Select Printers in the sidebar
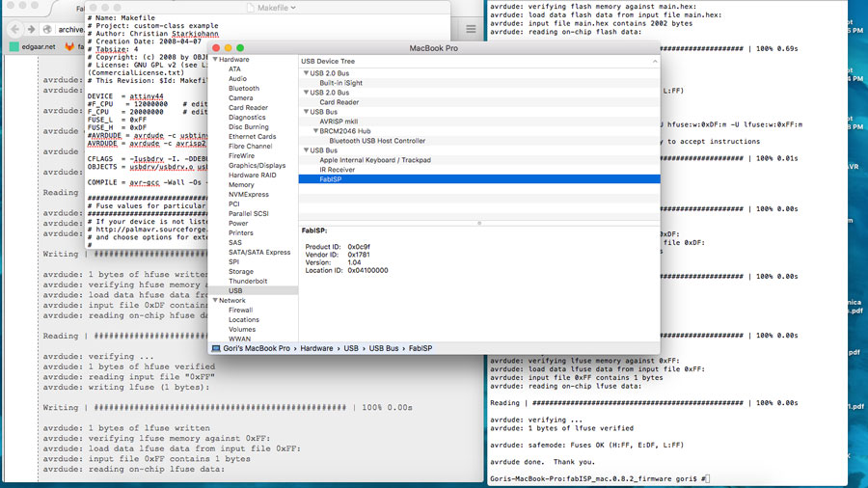Screen dimensions: 868x488 click(x=241, y=233)
